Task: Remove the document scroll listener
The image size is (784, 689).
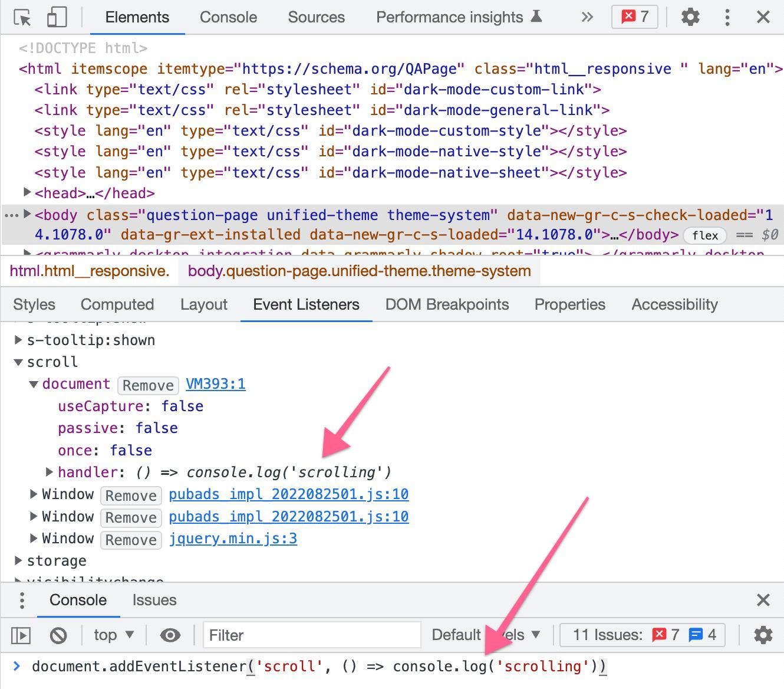Action: pyautogui.click(x=148, y=385)
